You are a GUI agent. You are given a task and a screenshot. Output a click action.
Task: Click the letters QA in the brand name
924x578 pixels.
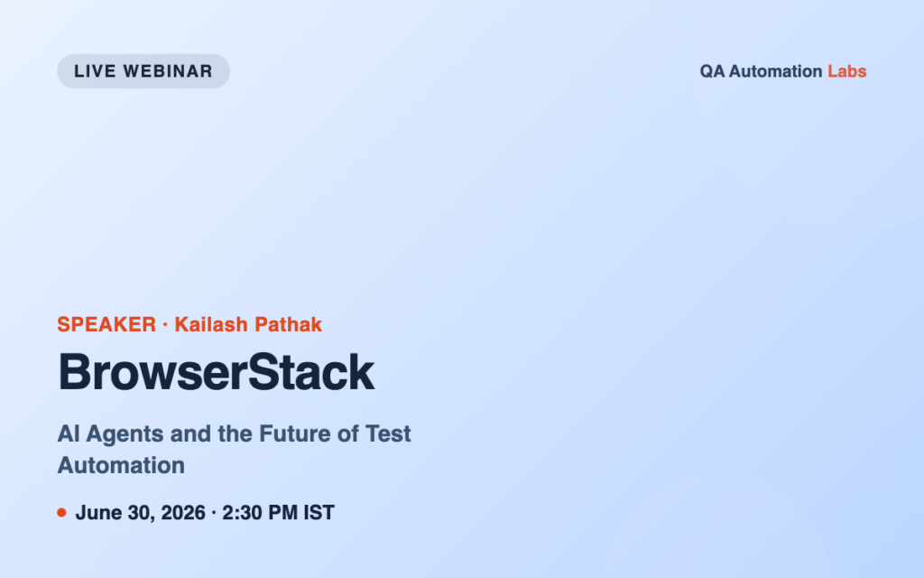tap(712, 71)
